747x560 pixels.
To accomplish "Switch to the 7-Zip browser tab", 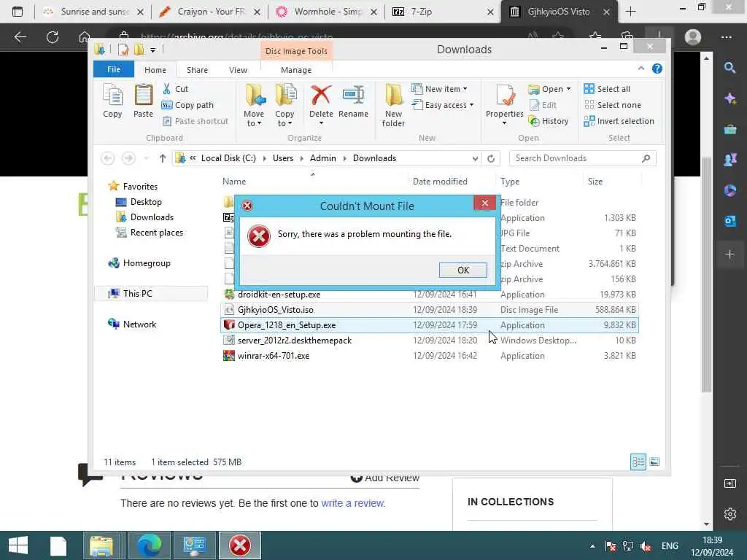I will click(x=443, y=12).
